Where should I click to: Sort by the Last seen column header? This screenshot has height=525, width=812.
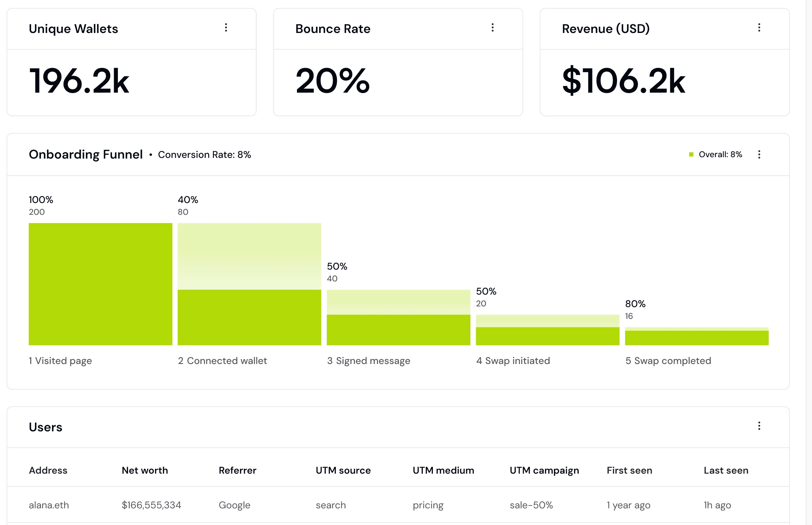(726, 470)
